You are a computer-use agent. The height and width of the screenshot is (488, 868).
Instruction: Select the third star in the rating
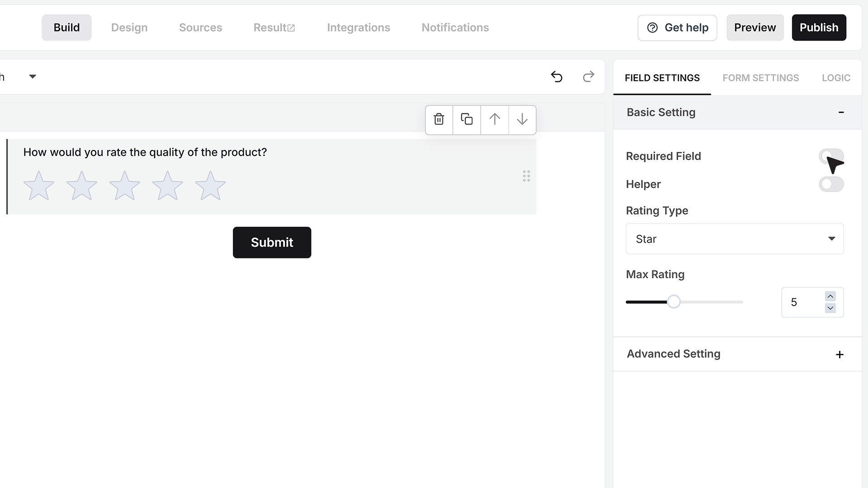[124, 185]
